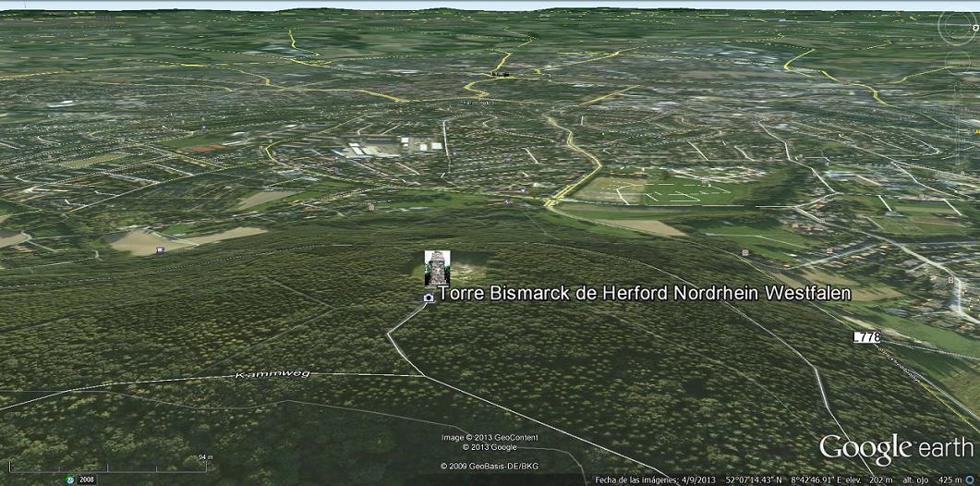Open the Bismarck tower photo thumbnail
980x486 pixels.
pos(435,267)
